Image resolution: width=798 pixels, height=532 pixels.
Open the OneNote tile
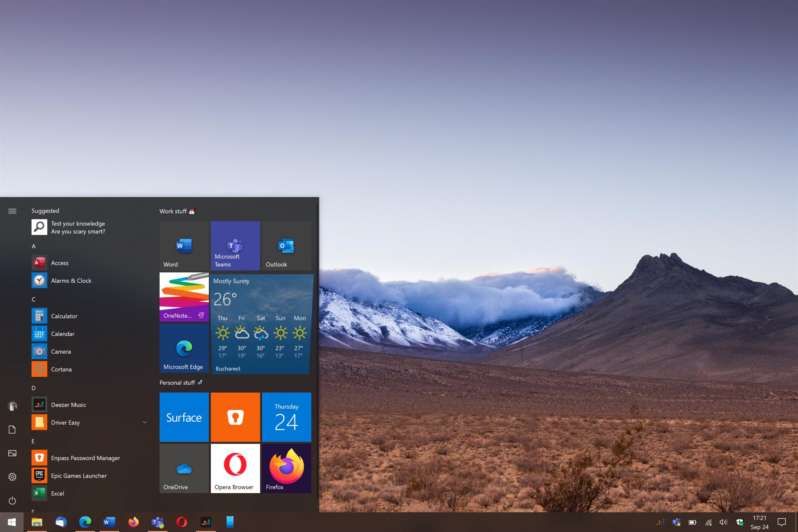(184, 297)
